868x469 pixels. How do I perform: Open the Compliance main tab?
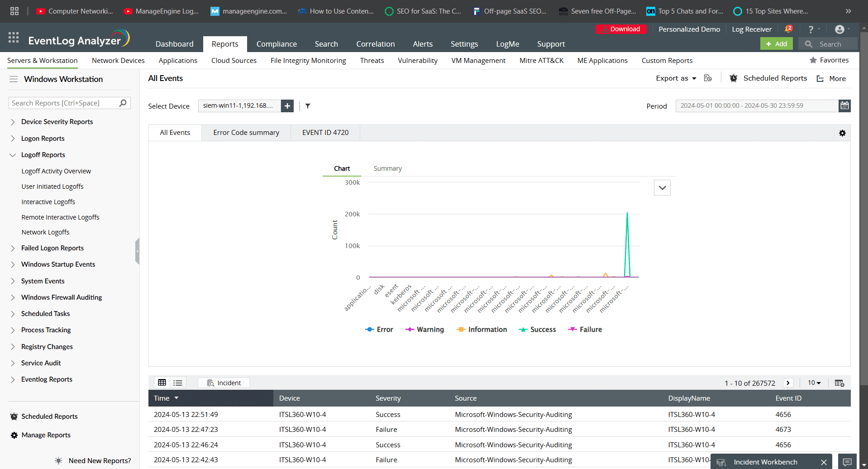click(x=277, y=44)
